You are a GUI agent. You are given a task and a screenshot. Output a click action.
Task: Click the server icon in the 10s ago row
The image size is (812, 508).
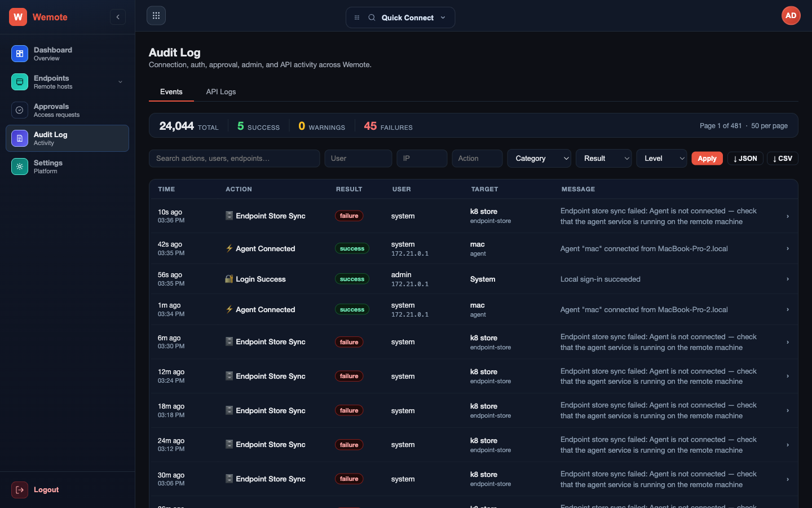(229, 216)
